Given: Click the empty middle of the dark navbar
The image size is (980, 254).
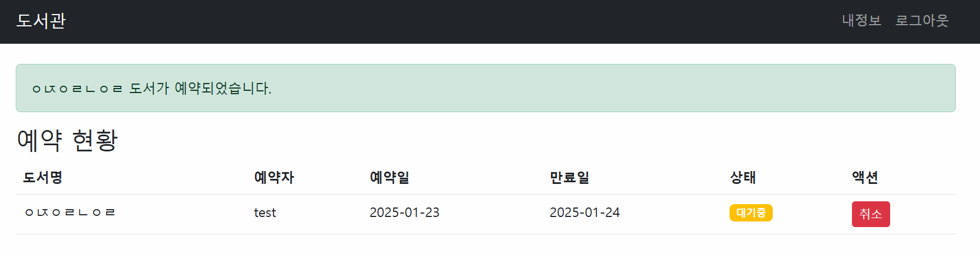Looking at the screenshot, I should coord(449,21).
